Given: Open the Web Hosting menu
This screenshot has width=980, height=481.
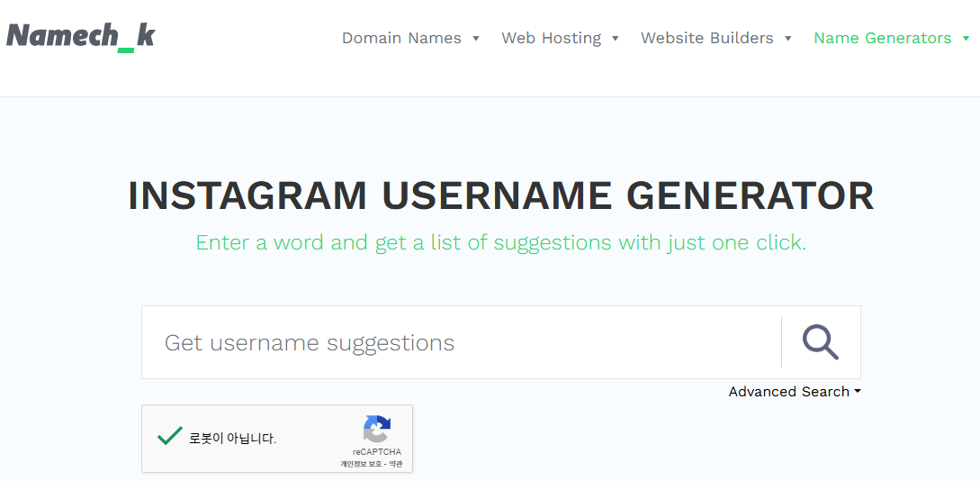Looking at the screenshot, I should pyautogui.click(x=552, y=38).
